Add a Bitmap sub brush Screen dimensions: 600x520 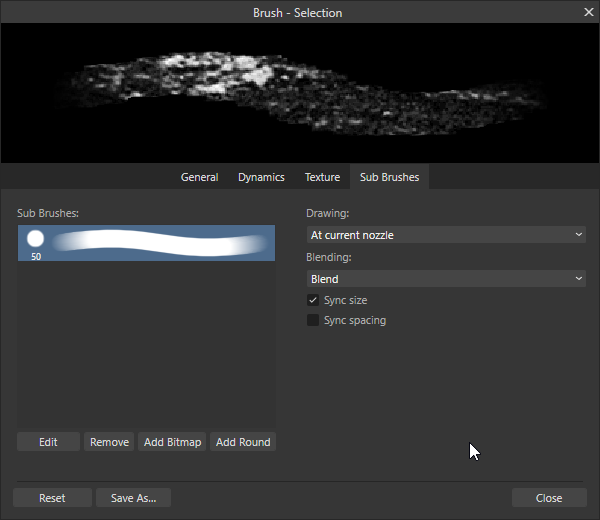(172, 442)
